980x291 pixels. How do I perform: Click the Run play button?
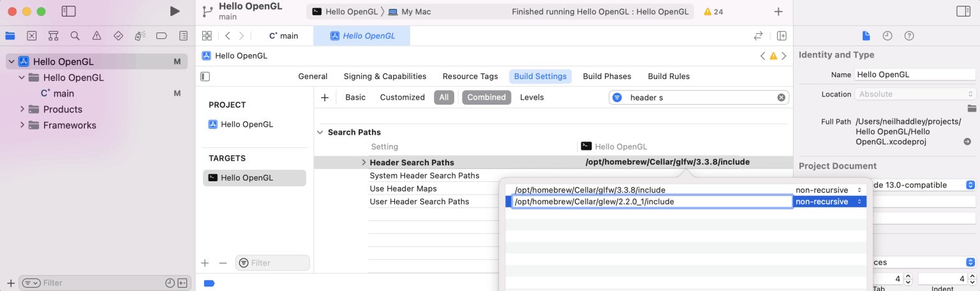pos(175,11)
